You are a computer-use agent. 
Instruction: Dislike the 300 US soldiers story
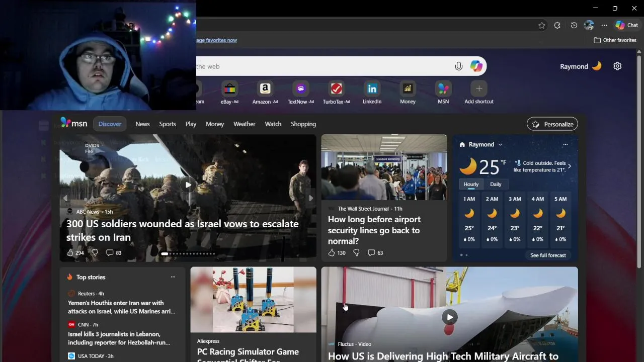coord(95,252)
